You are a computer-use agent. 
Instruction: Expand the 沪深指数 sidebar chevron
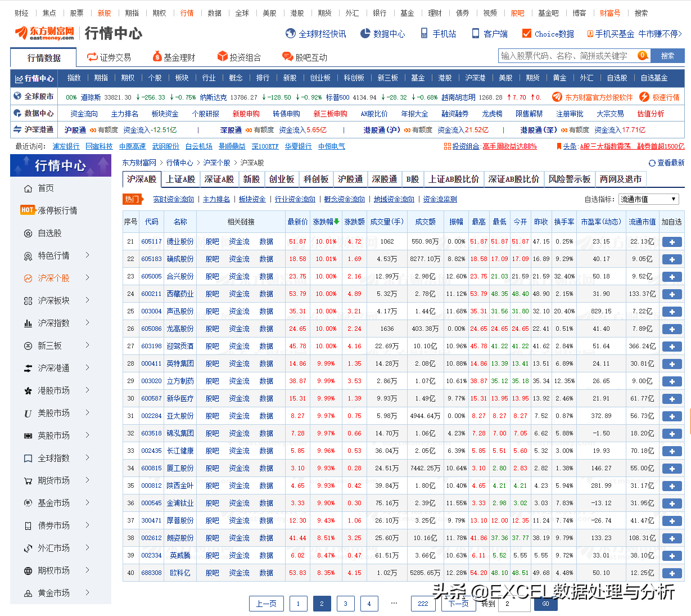(87, 323)
